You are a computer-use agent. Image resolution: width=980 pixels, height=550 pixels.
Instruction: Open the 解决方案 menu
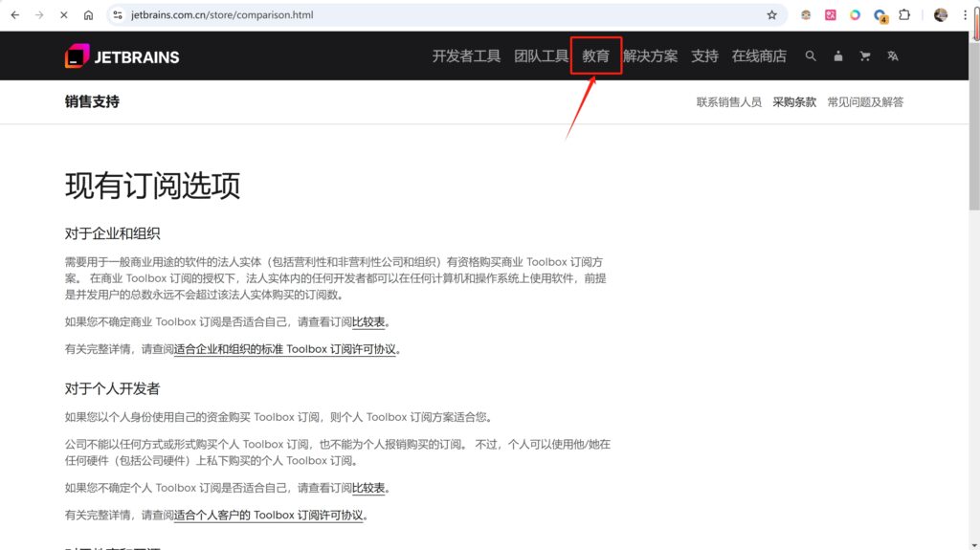(x=650, y=56)
